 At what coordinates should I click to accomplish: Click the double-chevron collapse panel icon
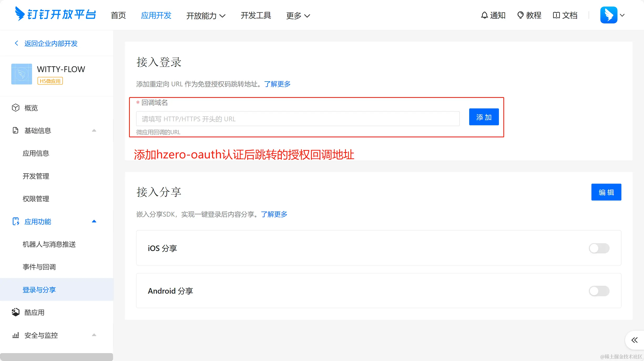(634, 340)
